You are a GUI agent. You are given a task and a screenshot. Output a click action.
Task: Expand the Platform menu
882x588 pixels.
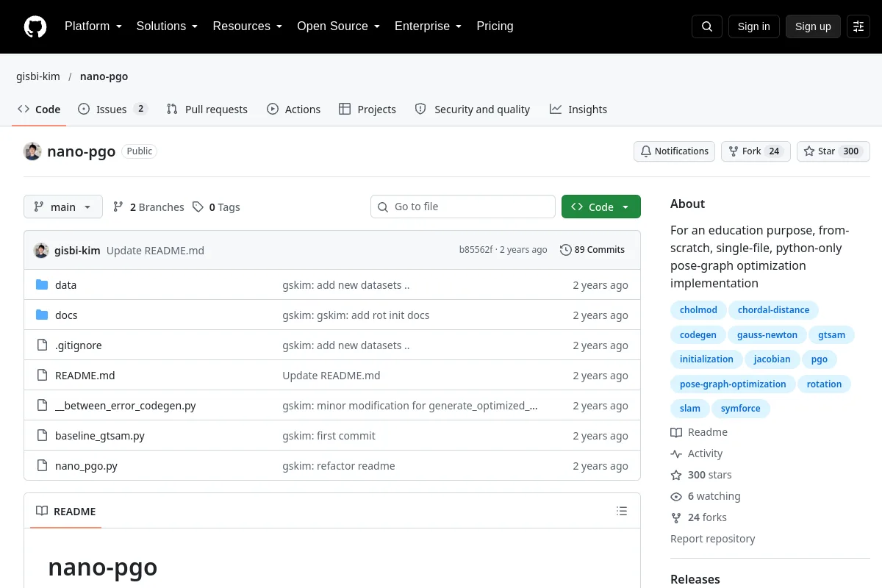[x=93, y=26]
